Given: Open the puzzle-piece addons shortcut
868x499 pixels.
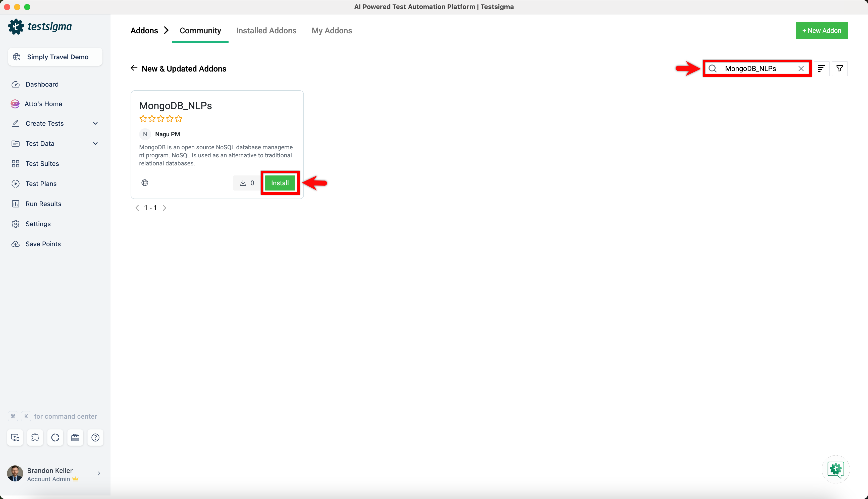Looking at the screenshot, I should 35,437.
